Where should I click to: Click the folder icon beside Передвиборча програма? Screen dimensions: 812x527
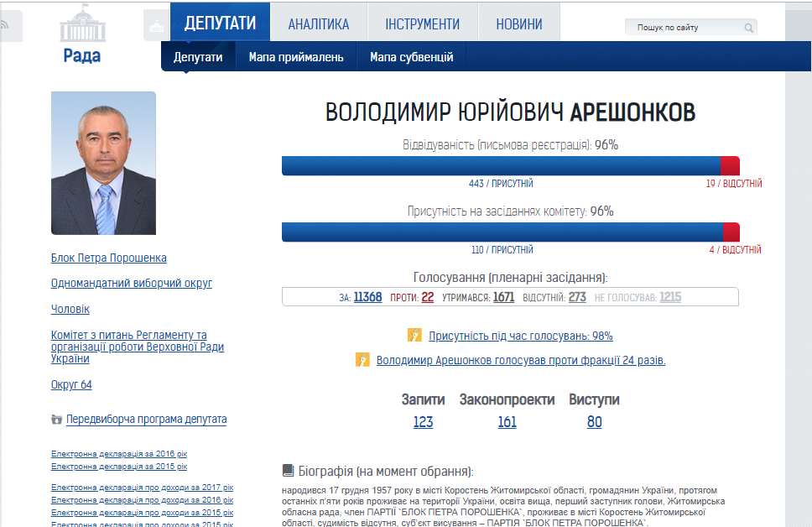56,420
